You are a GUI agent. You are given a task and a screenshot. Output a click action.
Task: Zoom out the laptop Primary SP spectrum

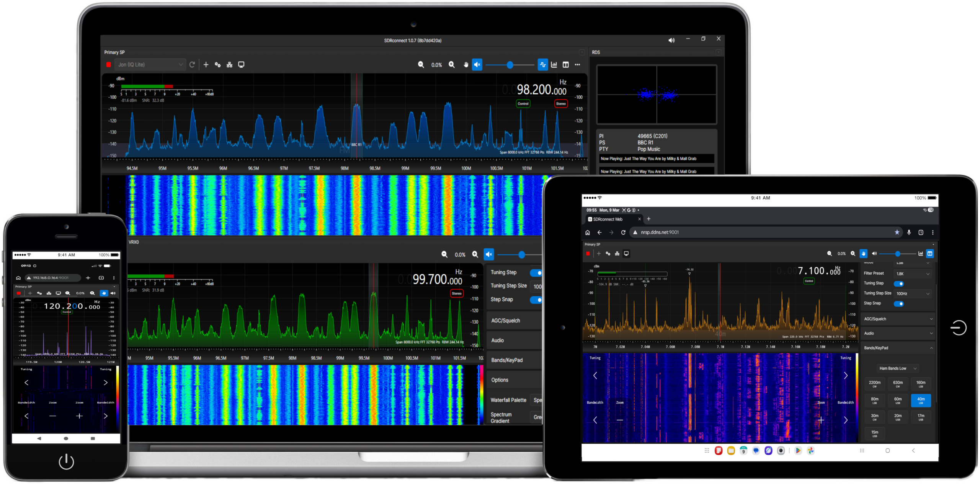(421, 65)
